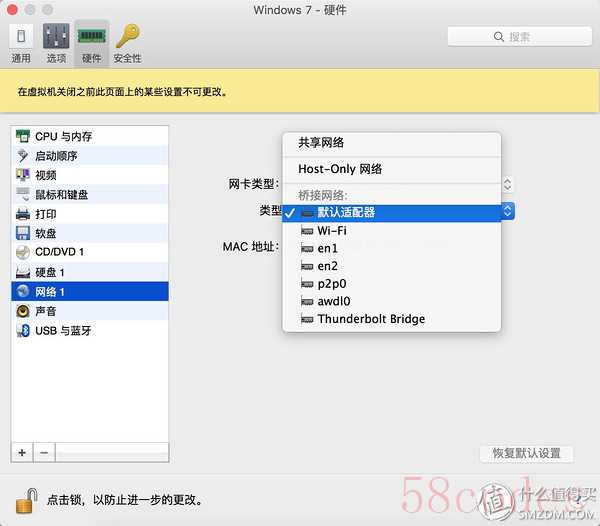Open the 选项 (Options) toolbar tab
Image resolution: width=600 pixels, height=526 pixels.
tap(57, 43)
